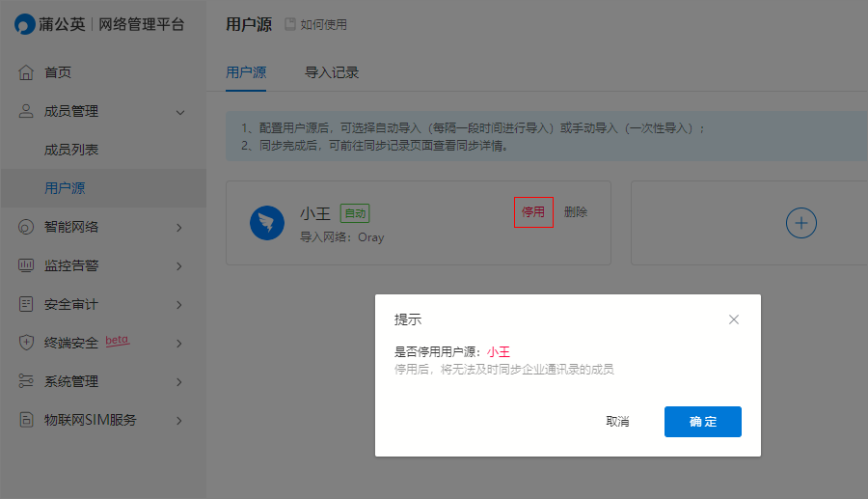Expand the 智能网络 chevron
Screen dimensions: 868x499
[178, 228]
